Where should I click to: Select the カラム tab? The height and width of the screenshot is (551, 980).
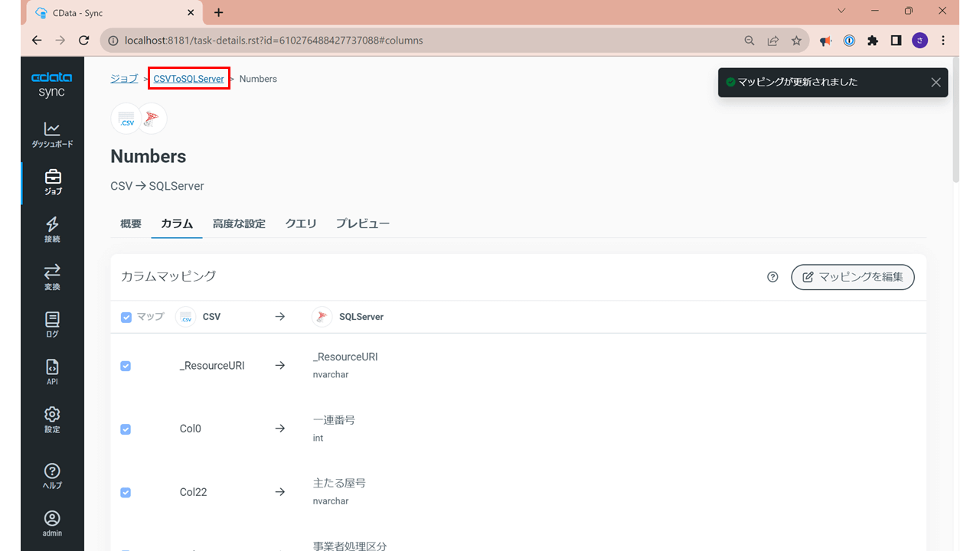177,223
